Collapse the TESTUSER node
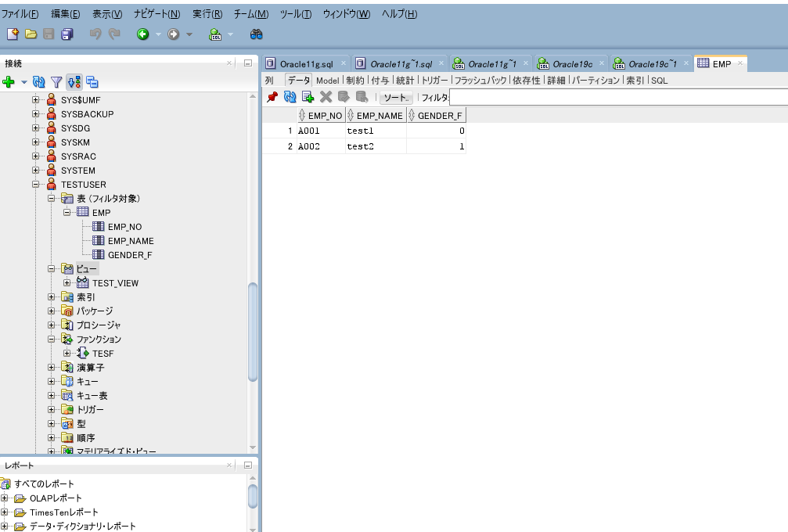The width and height of the screenshot is (788, 532). click(x=36, y=185)
